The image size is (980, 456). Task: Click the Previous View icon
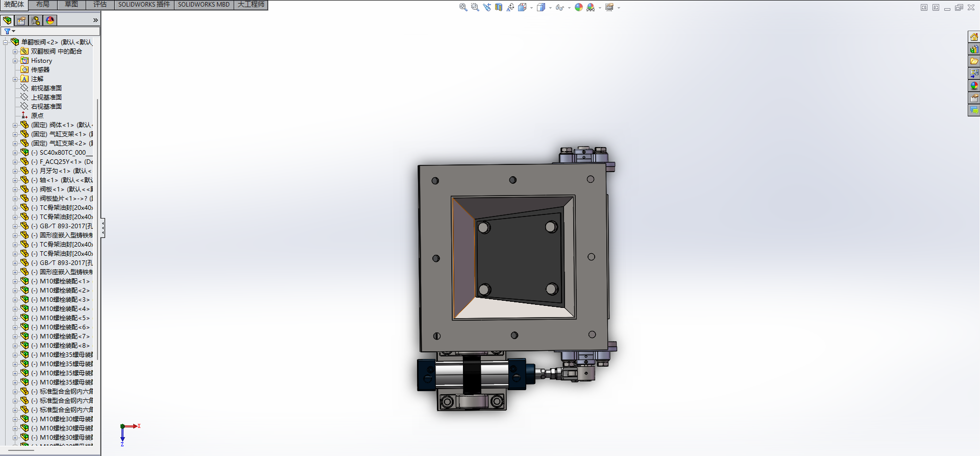click(x=487, y=7)
